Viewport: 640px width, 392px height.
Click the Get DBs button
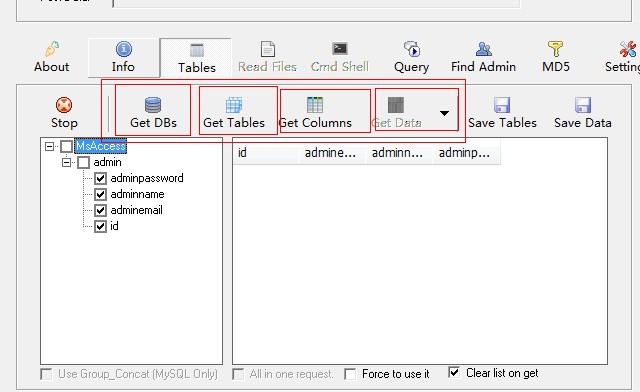153,113
